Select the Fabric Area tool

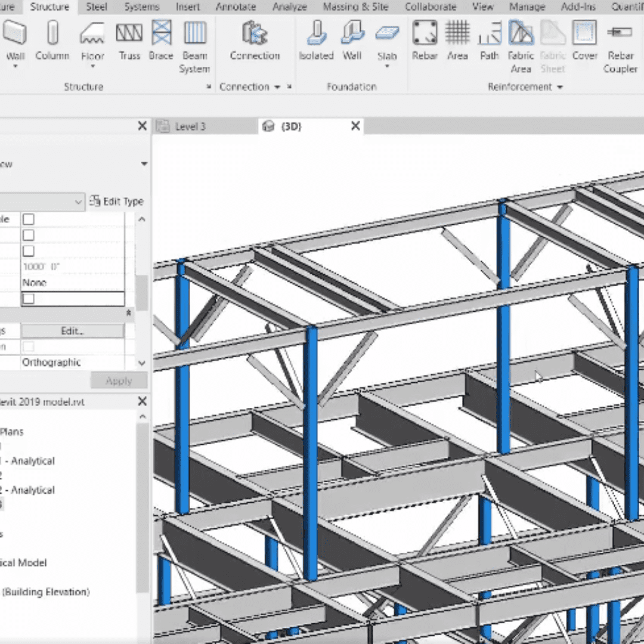tap(521, 47)
